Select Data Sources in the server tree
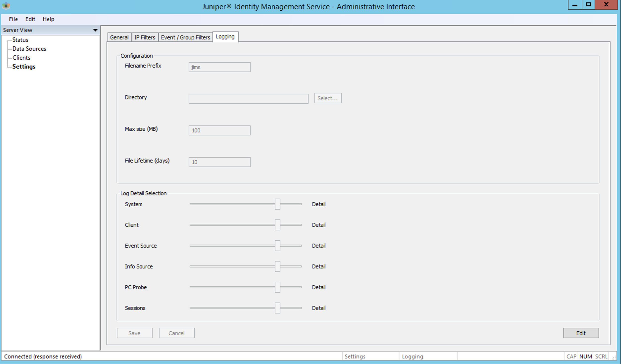This screenshot has height=364, width=621. pos(29,49)
